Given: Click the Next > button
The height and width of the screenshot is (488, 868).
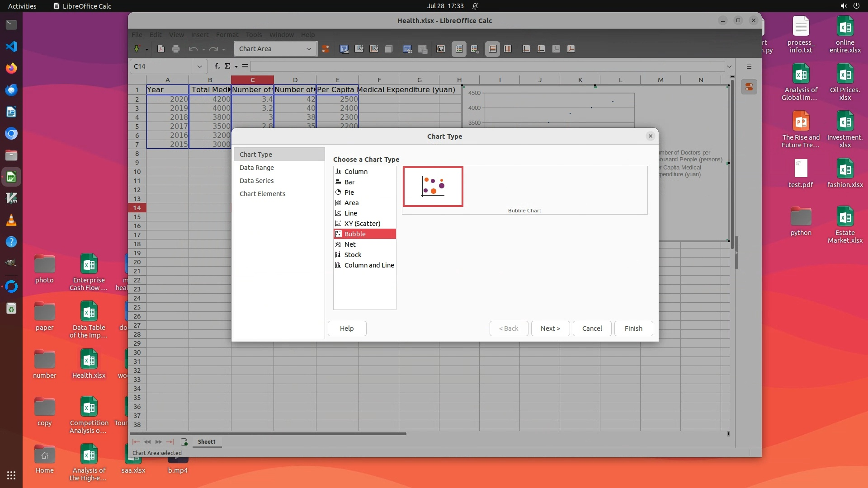Looking at the screenshot, I should click(x=550, y=328).
